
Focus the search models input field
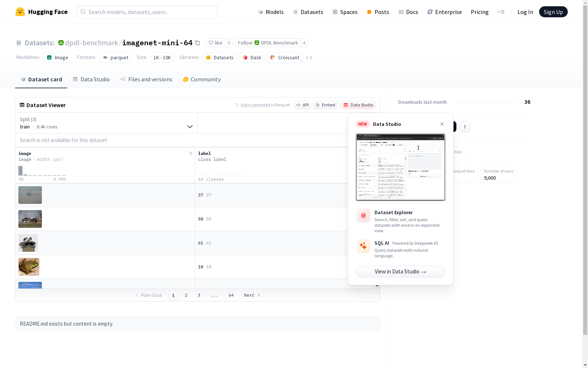pyautogui.click(x=147, y=12)
